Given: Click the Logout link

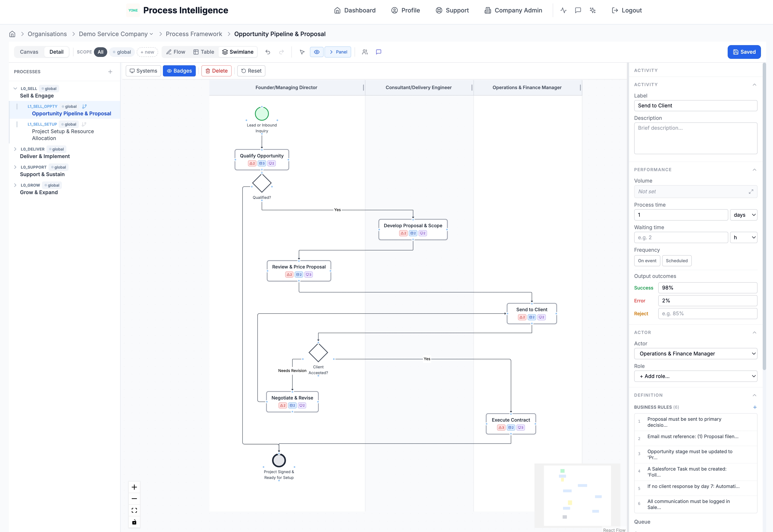Looking at the screenshot, I should (627, 10).
